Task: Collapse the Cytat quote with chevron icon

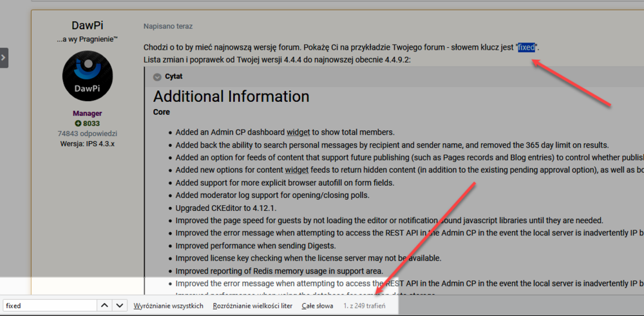Action: click(x=157, y=77)
